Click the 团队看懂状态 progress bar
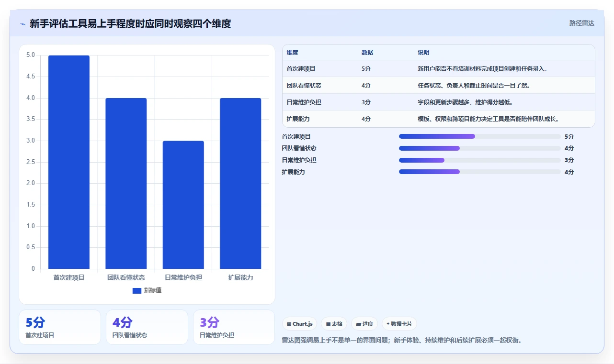The width and height of the screenshot is (614, 364). point(479,148)
